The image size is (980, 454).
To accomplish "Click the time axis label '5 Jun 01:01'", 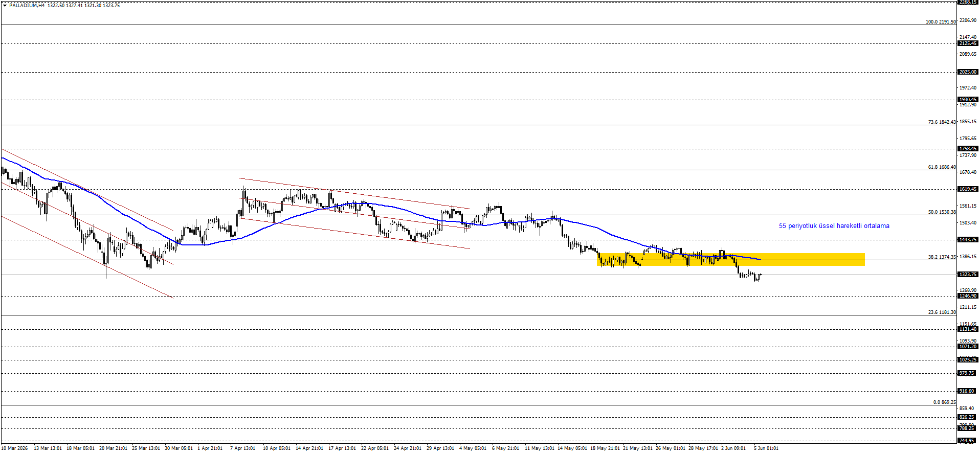I will (766, 448).
